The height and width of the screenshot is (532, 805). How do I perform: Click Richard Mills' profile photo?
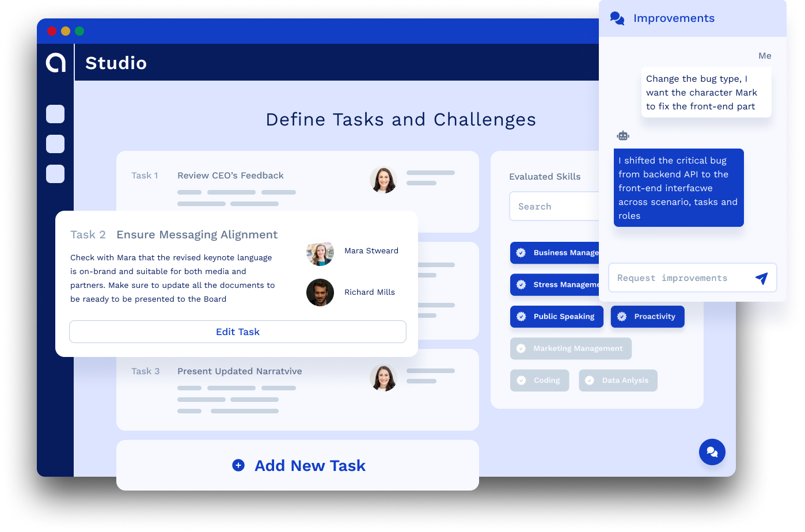tap(320, 292)
